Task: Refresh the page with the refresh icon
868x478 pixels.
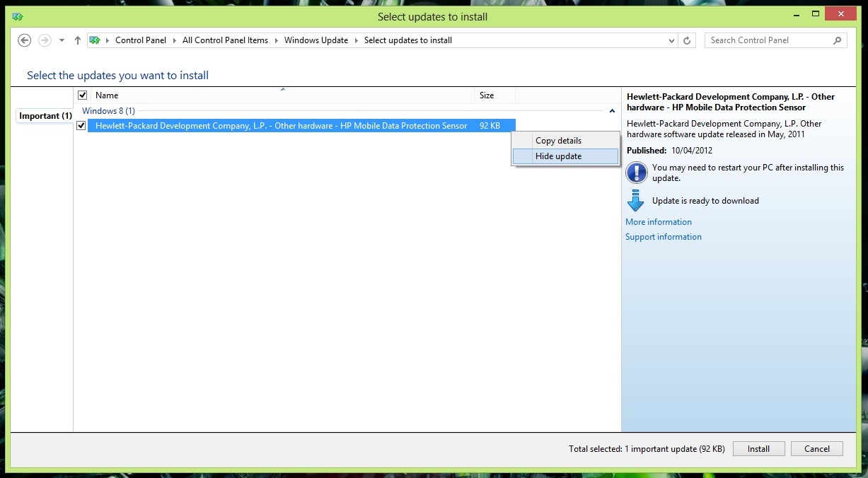Action: point(687,41)
